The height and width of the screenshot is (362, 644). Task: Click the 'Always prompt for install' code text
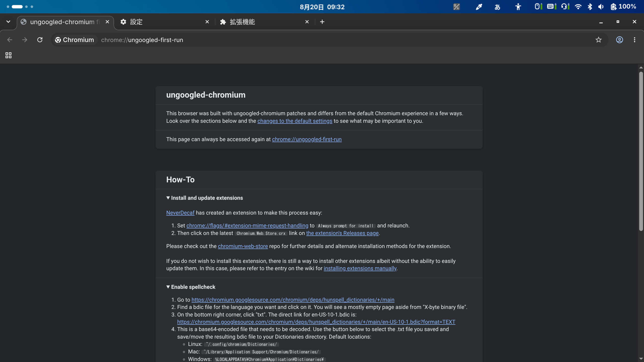pyautogui.click(x=346, y=226)
